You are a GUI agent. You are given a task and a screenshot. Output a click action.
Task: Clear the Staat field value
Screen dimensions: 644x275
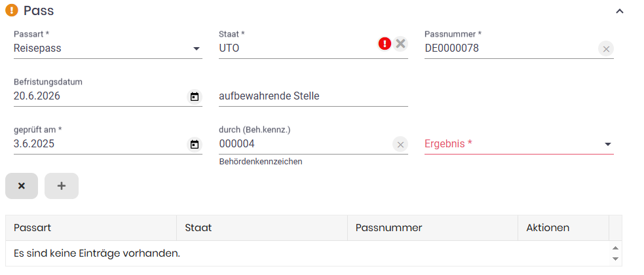[x=401, y=44]
